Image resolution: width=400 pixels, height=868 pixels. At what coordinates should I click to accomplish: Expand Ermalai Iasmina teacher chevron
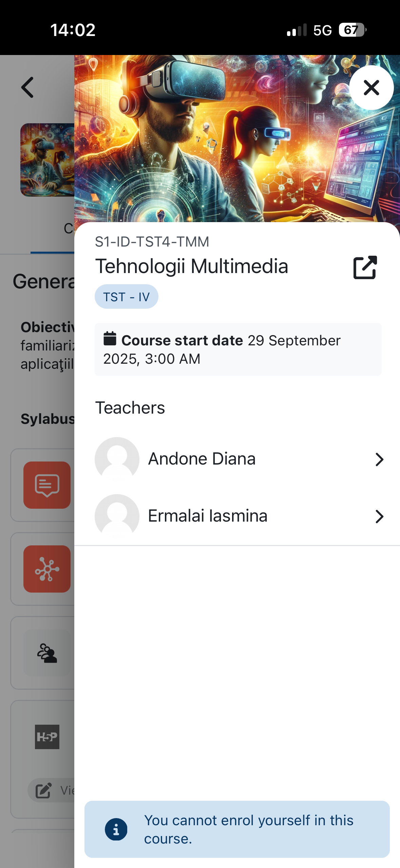pyautogui.click(x=379, y=516)
